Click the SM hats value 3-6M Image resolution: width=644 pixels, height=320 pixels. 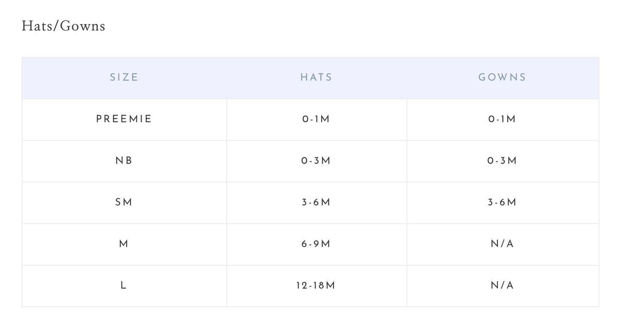pos(316,202)
